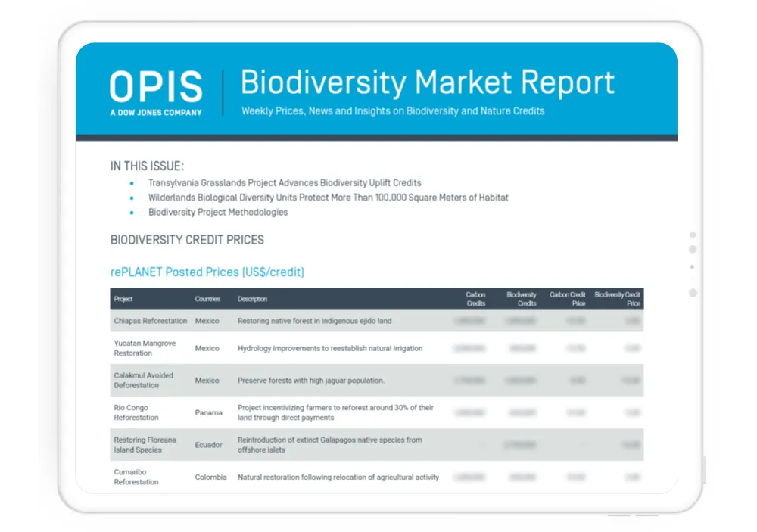Click Mexico in the Calakmul row

[207, 381]
